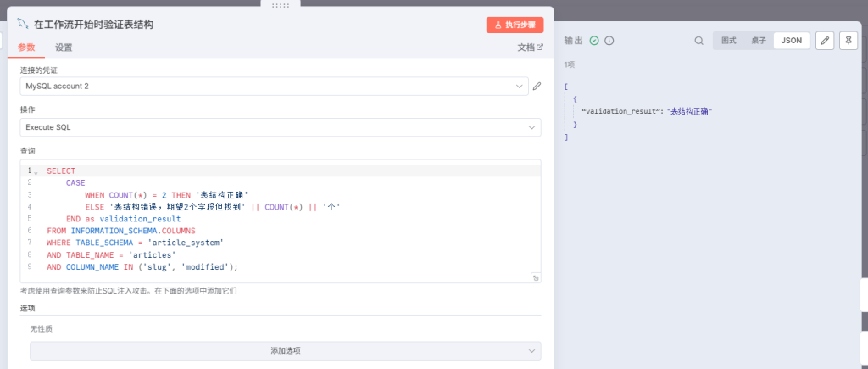The image size is (868, 369).
Task: Switch output view to 桌子 (Table)
Action: pos(759,41)
